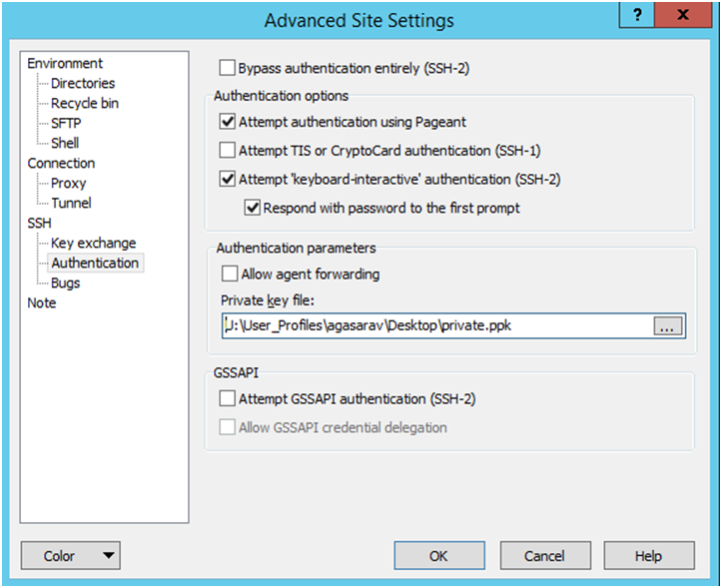Select Proxy under Connection
The width and height of the screenshot is (722, 588).
coord(69,183)
